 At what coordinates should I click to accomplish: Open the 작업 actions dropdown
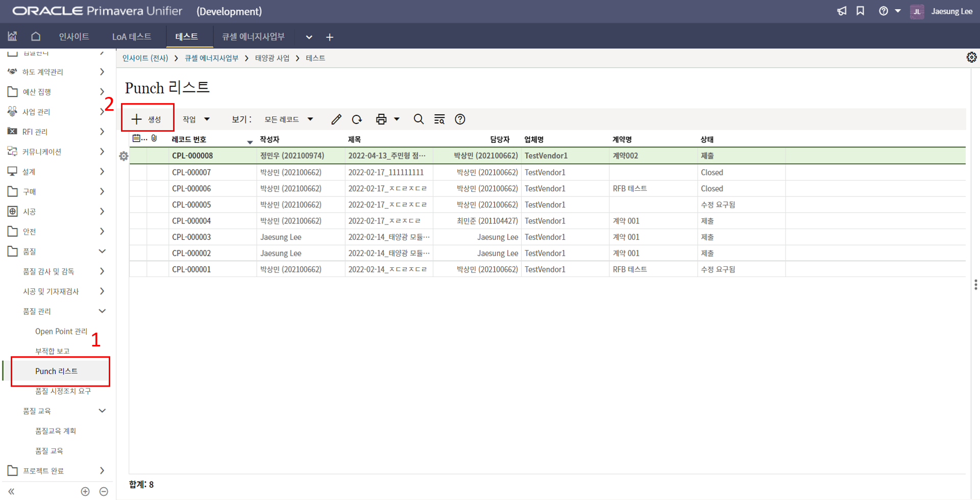coord(196,119)
